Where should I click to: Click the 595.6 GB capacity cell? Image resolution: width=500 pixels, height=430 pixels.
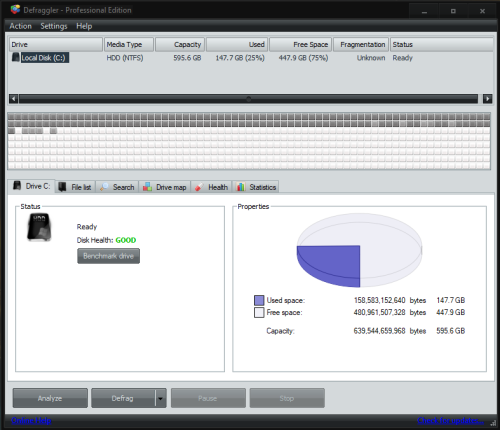click(x=187, y=58)
